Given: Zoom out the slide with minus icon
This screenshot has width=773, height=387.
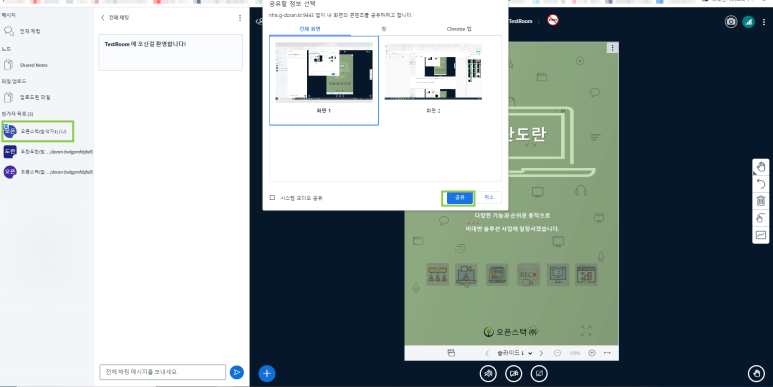Looking at the screenshot, I should pyautogui.click(x=558, y=353).
